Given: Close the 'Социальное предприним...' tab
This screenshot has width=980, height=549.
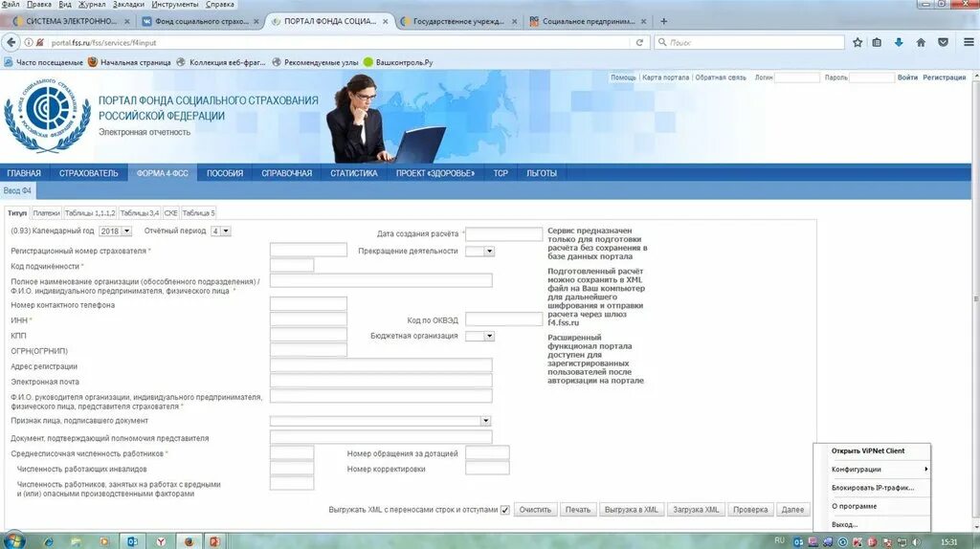Looking at the screenshot, I should coord(643,21).
